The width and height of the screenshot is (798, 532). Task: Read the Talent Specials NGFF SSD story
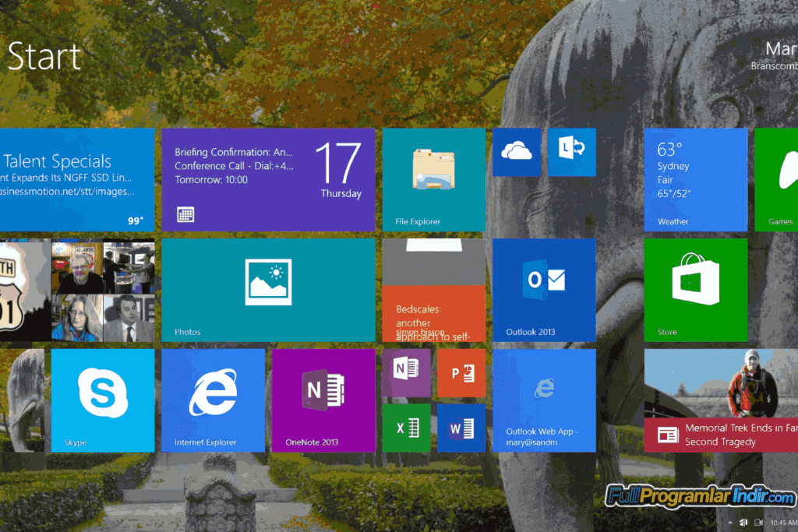[76, 179]
